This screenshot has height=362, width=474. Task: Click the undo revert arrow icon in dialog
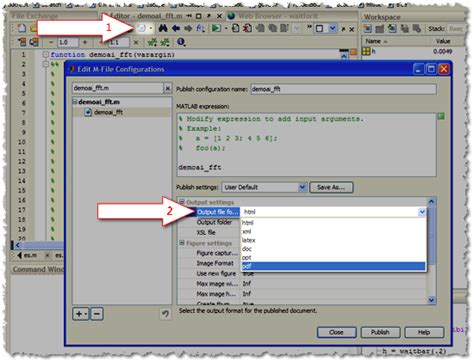click(x=165, y=314)
